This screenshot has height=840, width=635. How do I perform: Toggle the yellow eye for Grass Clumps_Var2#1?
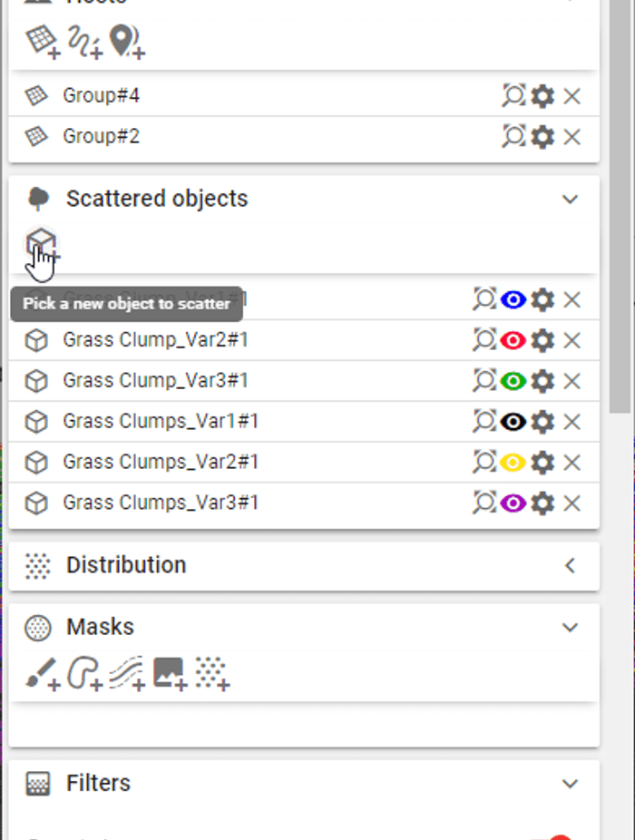pyautogui.click(x=513, y=462)
